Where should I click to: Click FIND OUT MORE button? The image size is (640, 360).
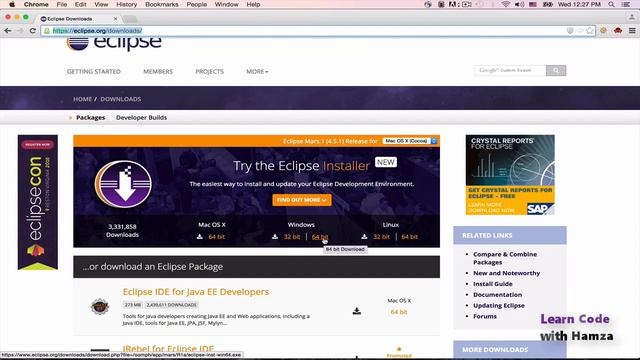(x=302, y=200)
